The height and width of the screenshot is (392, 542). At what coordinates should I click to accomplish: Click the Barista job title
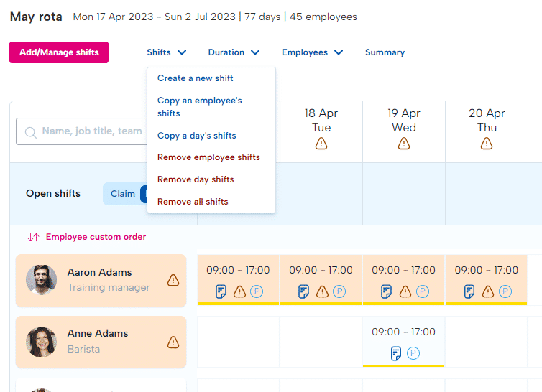pos(83,349)
